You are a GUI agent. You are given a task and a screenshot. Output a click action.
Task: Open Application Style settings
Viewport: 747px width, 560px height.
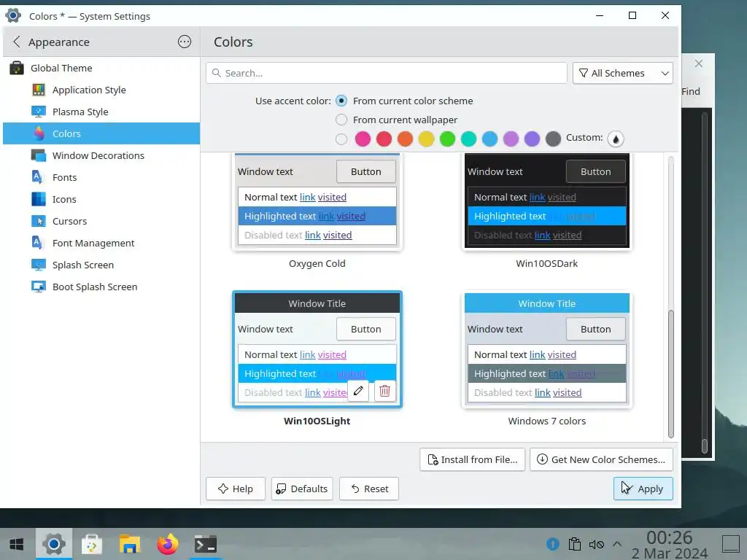coord(101,90)
